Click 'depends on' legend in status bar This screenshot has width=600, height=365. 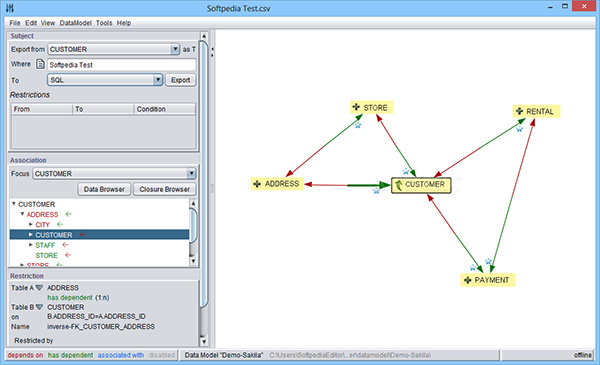pos(25,355)
